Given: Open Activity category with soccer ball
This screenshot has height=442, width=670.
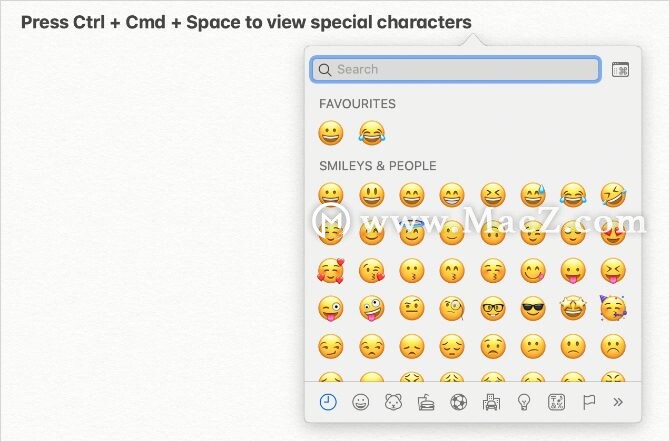Looking at the screenshot, I should pyautogui.click(x=458, y=402).
